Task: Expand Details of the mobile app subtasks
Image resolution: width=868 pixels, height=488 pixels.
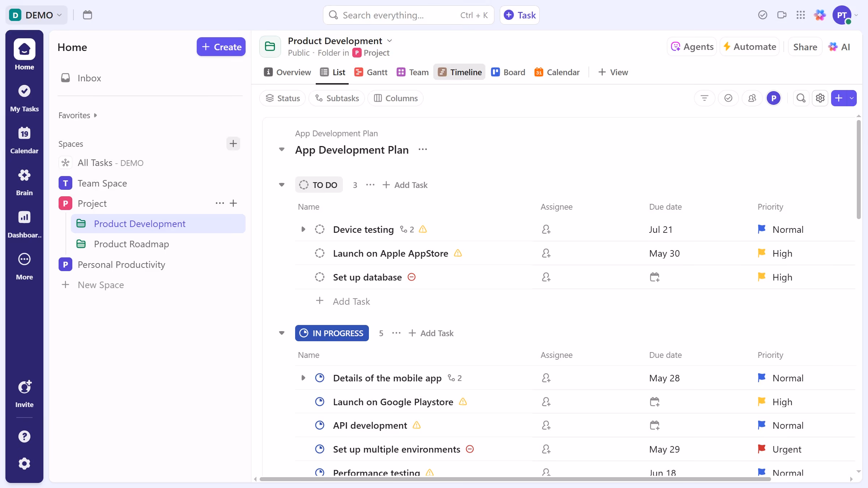Action: pyautogui.click(x=303, y=378)
